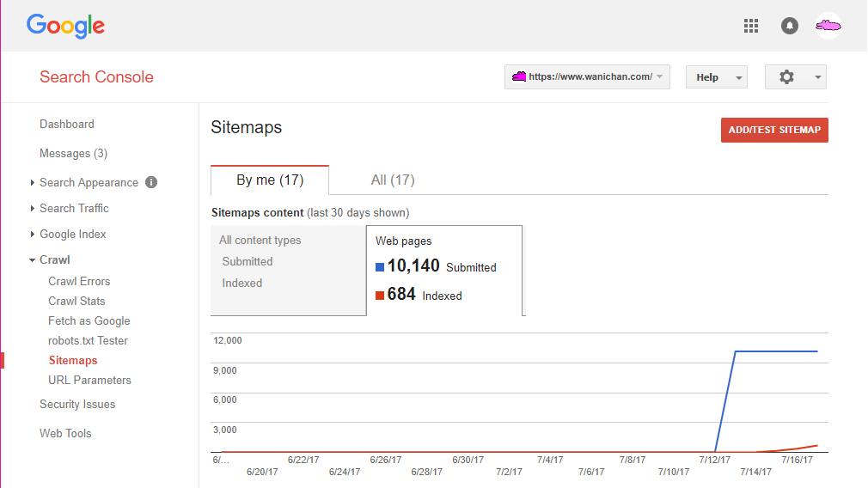The image size is (868, 488).
Task: Open Messages (3)
Action: tap(73, 153)
